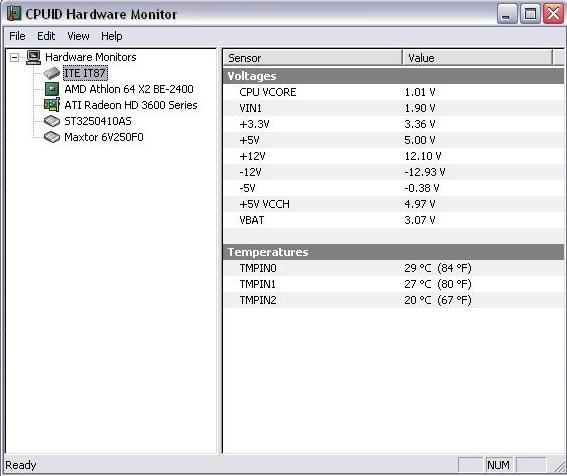Click the ATI Radeon graphics card icon
This screenshot has width=567, height=476.
52,105
